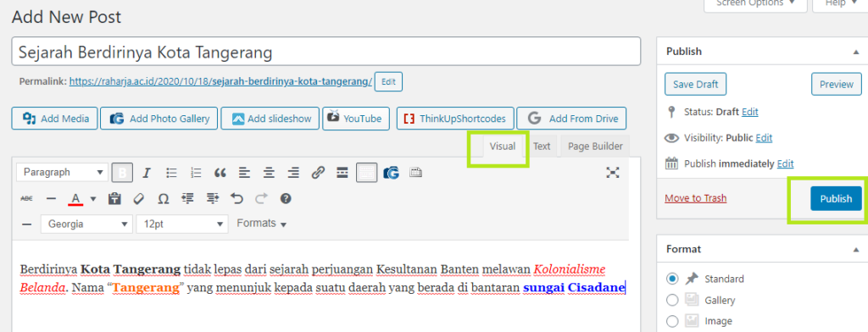Align text left

point(244,173)
